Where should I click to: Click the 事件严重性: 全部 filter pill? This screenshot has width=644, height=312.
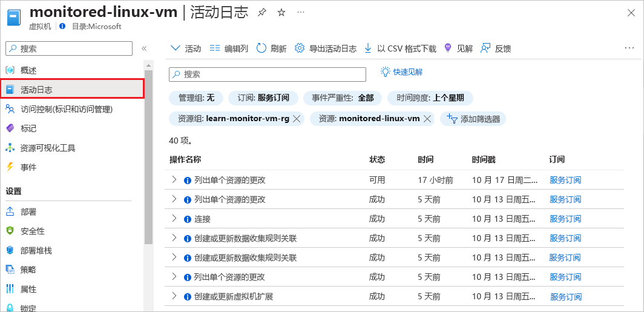(x=343, y=98)
